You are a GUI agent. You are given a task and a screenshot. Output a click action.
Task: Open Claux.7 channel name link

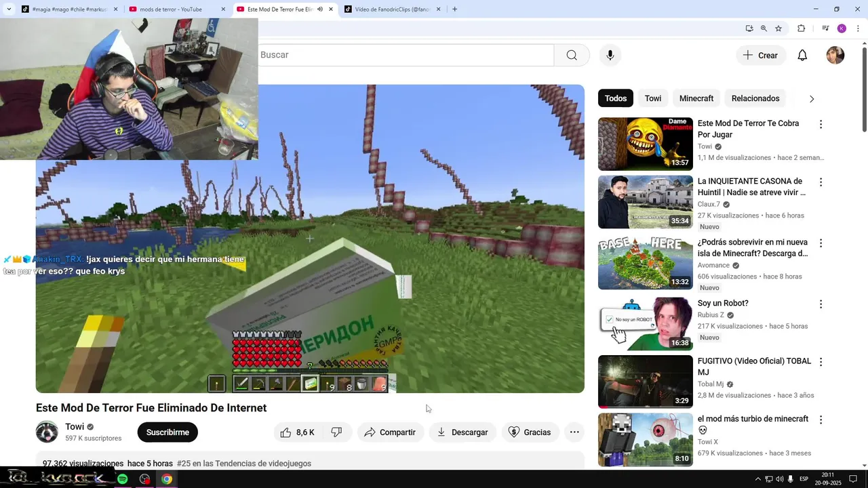point(709,204)
